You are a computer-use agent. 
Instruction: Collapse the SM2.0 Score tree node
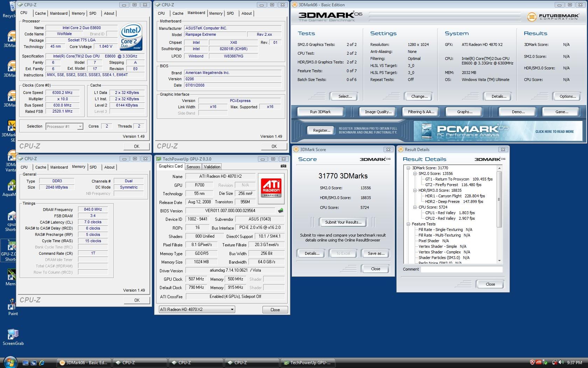415,173
